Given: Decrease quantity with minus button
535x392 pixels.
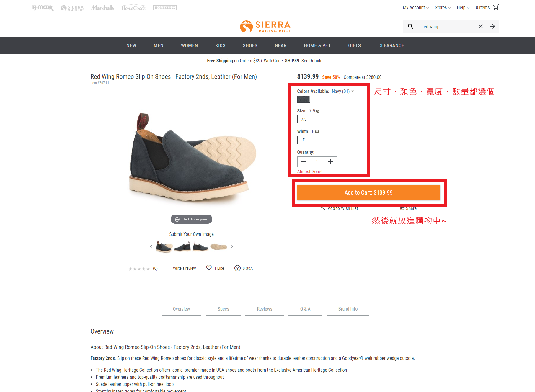Looking at the screenshot, I should click(304, 161).
